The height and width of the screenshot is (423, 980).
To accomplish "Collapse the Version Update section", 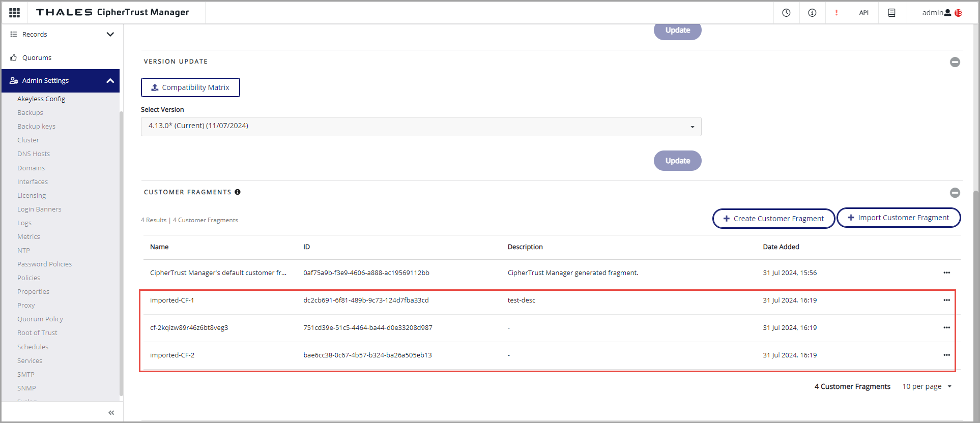I will (955, 62).
